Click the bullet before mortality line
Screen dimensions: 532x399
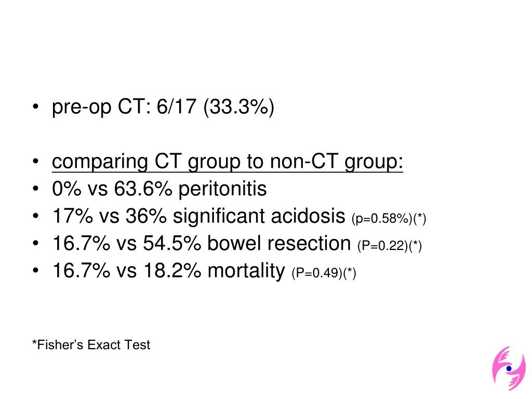(35, 271)
